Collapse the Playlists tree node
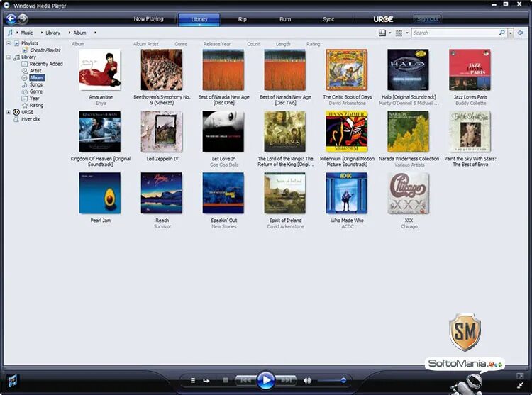532x395 pixels. (9, 43)
